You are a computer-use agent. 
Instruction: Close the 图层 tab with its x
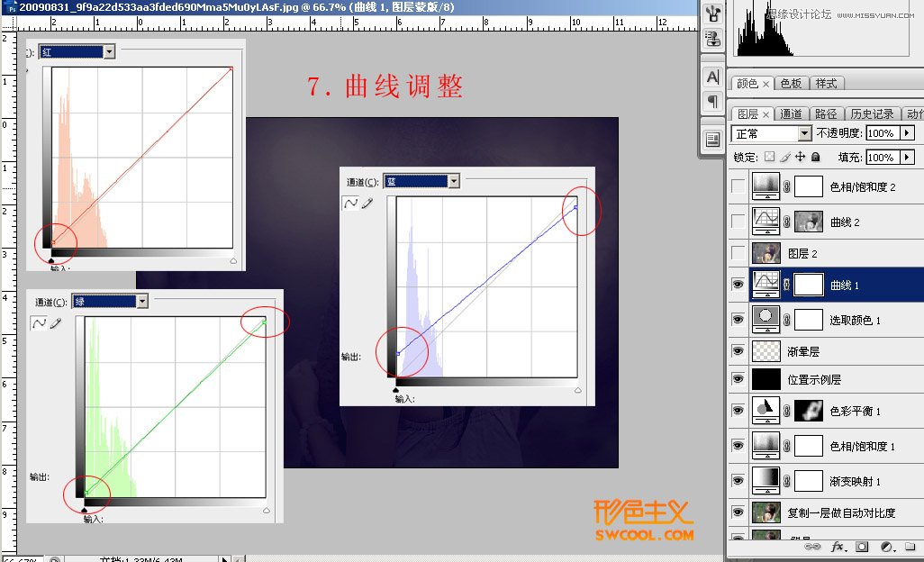coord(765,114)
